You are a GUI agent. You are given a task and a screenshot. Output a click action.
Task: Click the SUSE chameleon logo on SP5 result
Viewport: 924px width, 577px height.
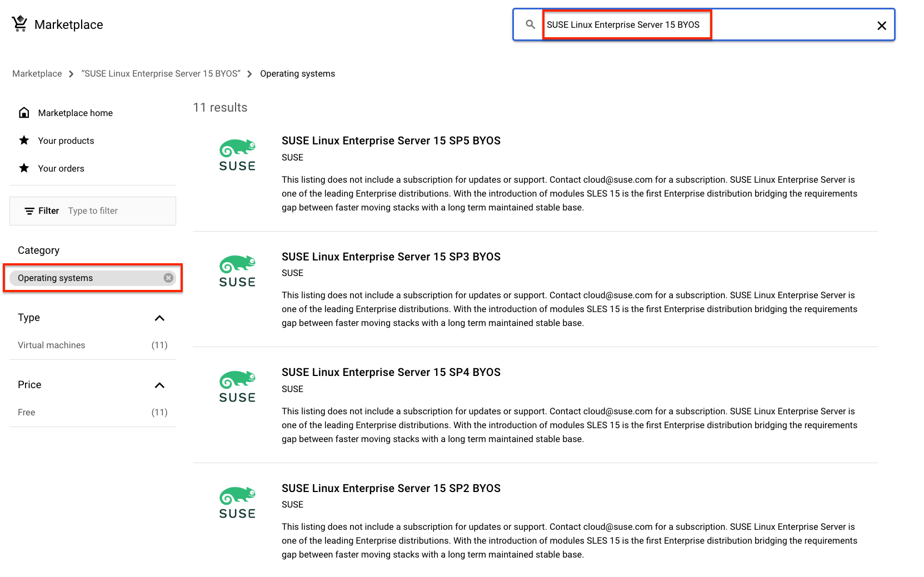pos(237,154)
